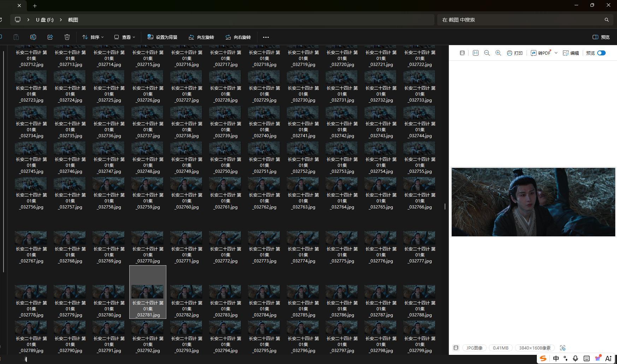This screenshot has width=617, height=364.
Task: Select file _032744.jpg
Action: (x=420, y=122)
